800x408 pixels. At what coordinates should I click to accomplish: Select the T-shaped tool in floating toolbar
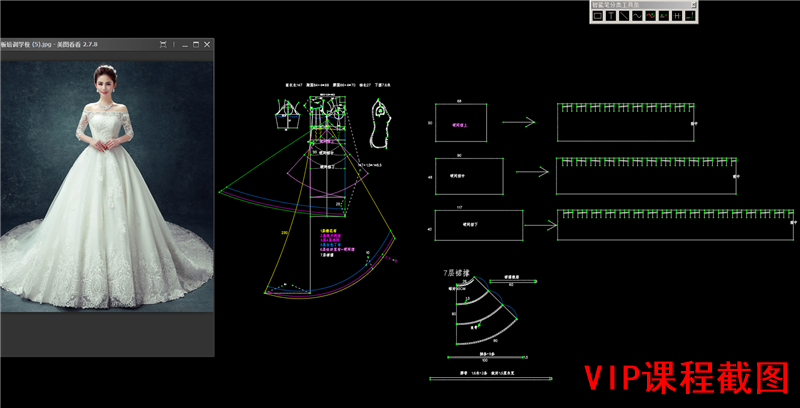pos(611,16)
